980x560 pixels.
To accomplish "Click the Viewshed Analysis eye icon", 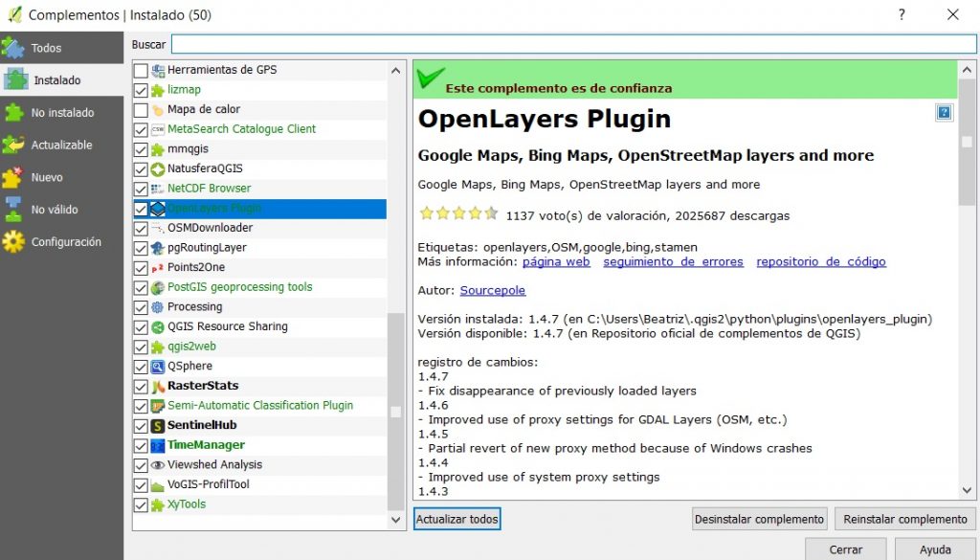I will click(158, 465).
